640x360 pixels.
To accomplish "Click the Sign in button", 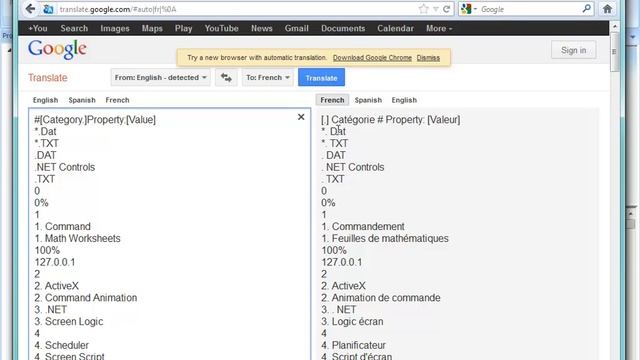I will click(573, 50).
